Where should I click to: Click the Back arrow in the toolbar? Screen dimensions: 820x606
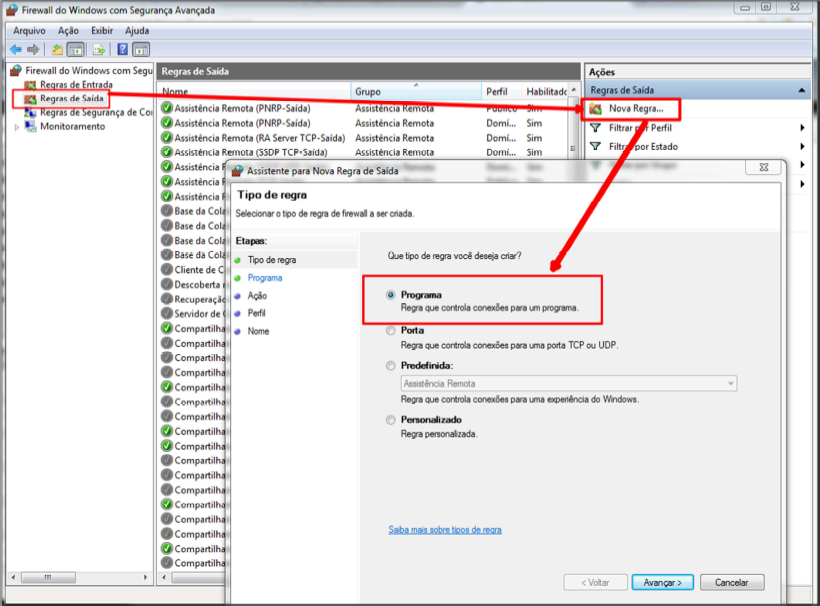tap(16, 50)
